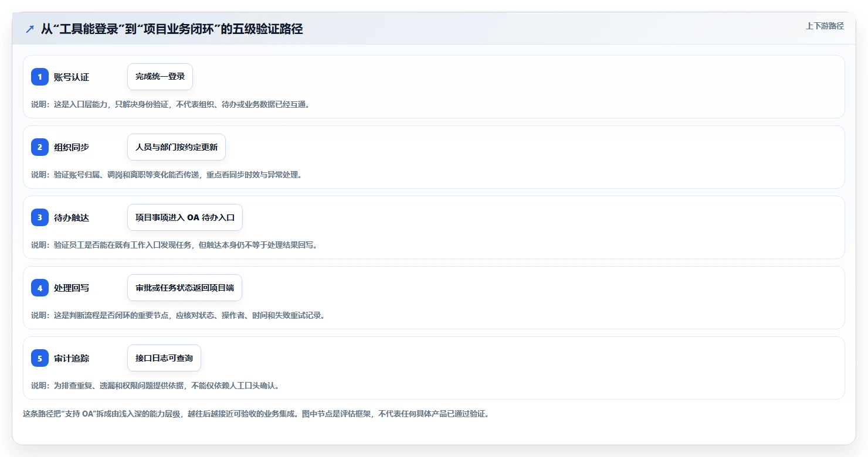Select the 项目事项进入 OA 待办入口 chip

point(185,217)
